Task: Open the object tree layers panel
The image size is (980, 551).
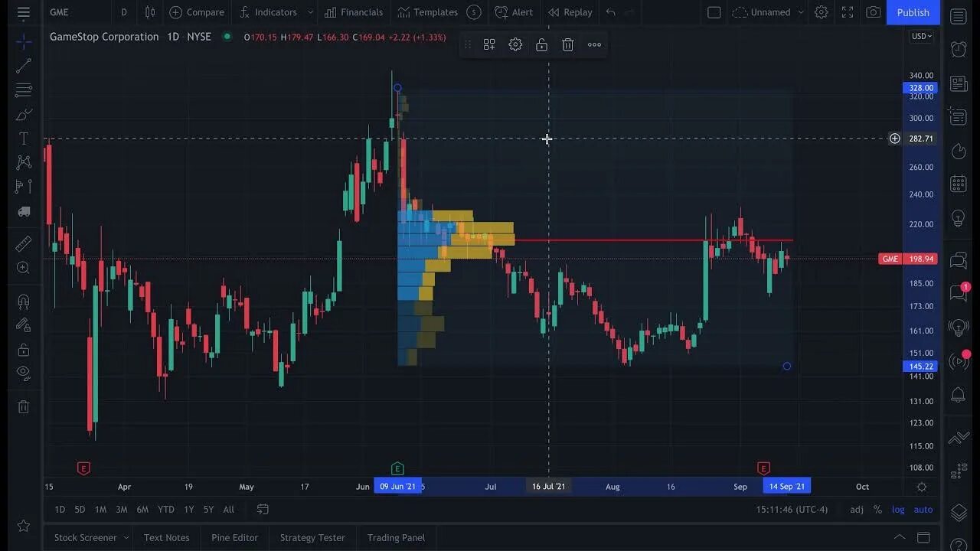Action: (x=958, y=512)
